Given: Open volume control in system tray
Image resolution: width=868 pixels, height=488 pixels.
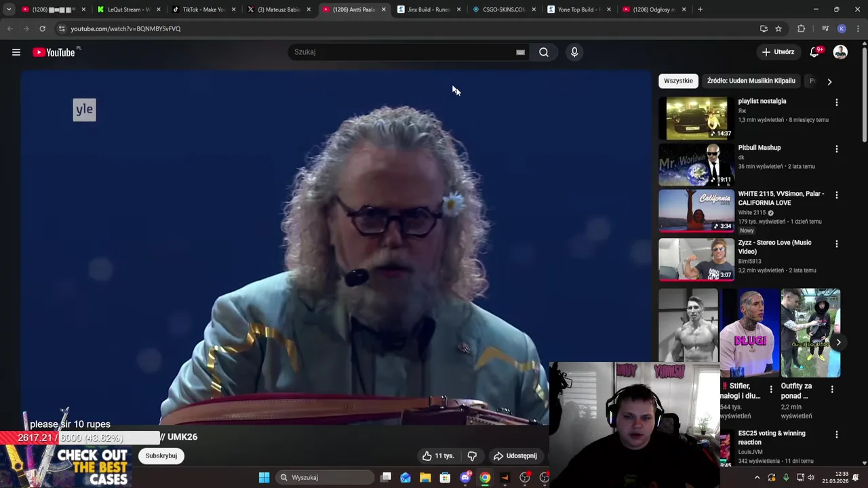Looking at the screenshot, I should [810, 478].
